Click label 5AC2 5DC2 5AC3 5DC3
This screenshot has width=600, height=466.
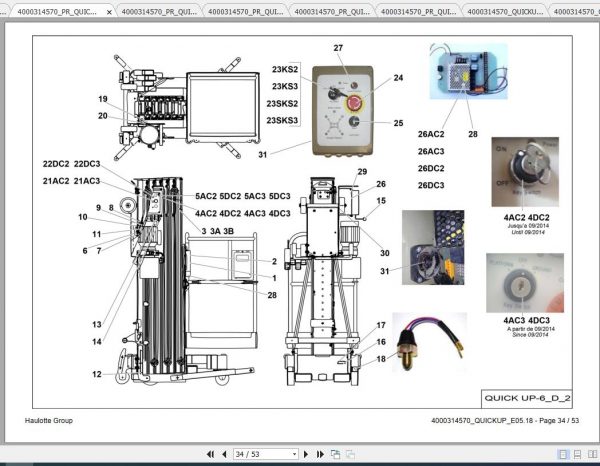click(x=243, y=196)
